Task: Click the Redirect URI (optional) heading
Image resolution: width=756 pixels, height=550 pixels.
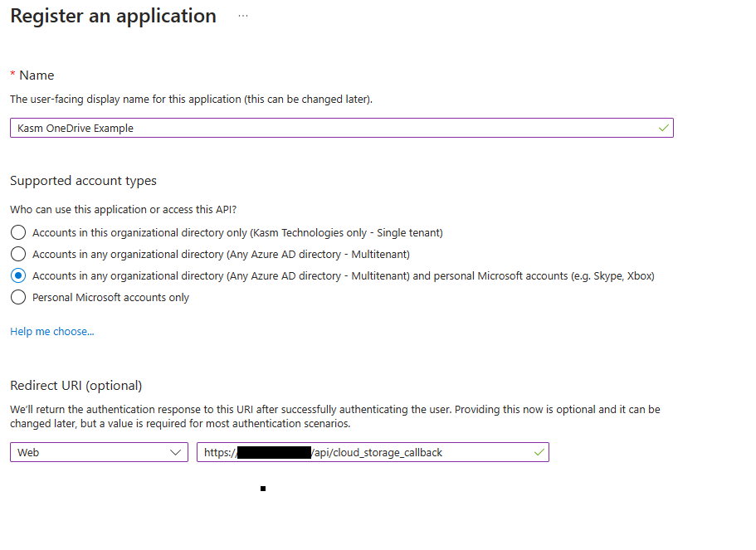Action: [76, 385]
